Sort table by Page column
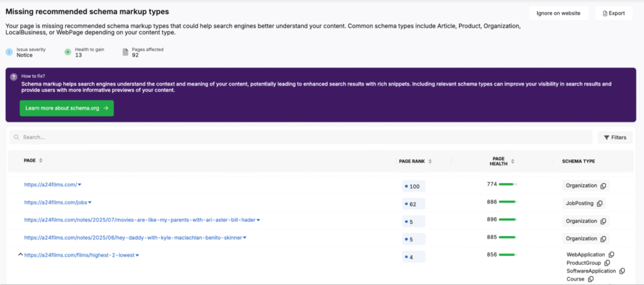This screenshot has height=285, width=644. point(41,161)
